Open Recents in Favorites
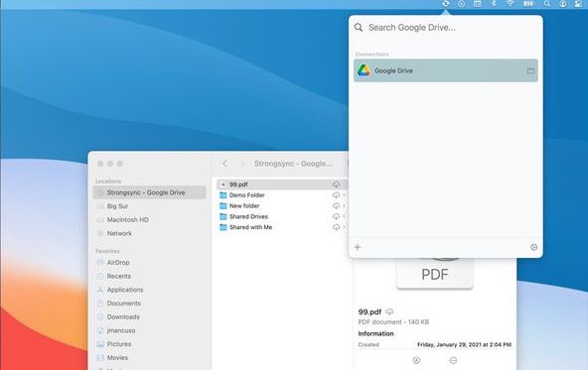 tap(119, 276)
